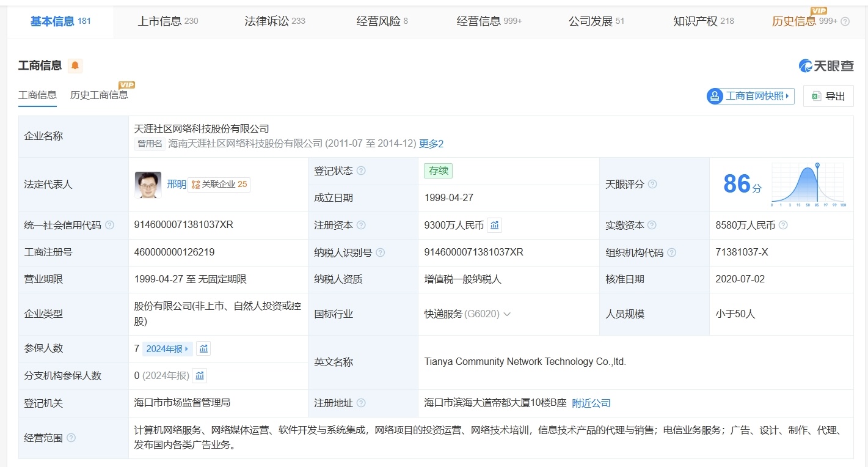Open chart icon in 参保人数 row
The image size is (868, 467).
(x=204, y=348)
